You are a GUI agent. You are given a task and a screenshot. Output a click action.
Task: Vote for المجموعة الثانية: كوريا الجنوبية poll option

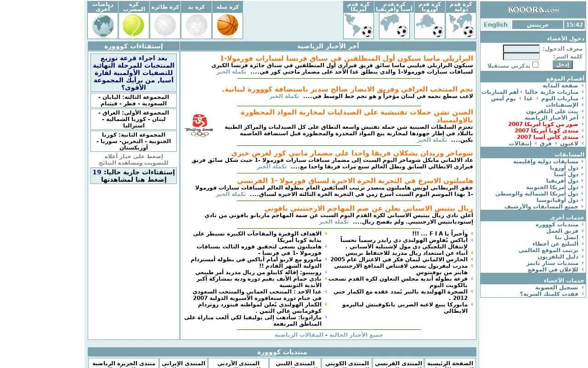point(134,141)
